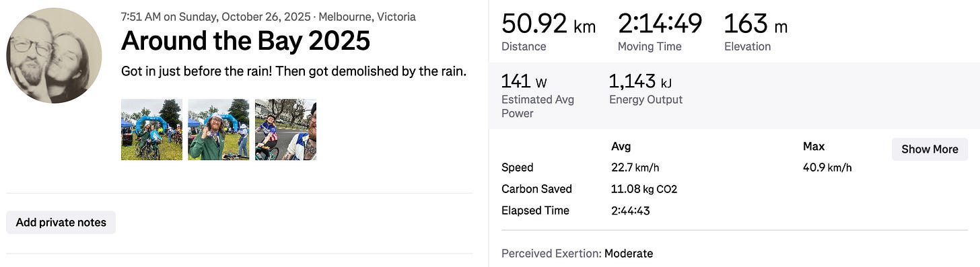Open second photo of man in green jacket

(x=219, y=130)
